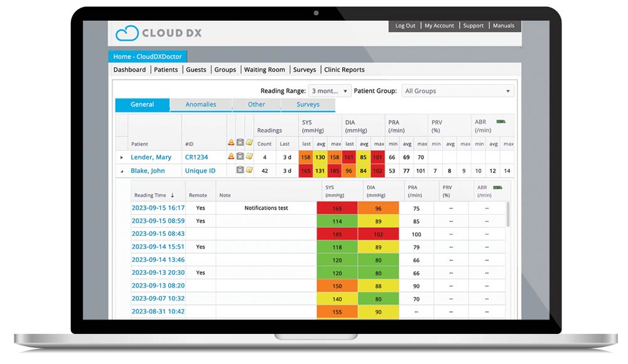Open the My Account link

[x=440, y=26]
